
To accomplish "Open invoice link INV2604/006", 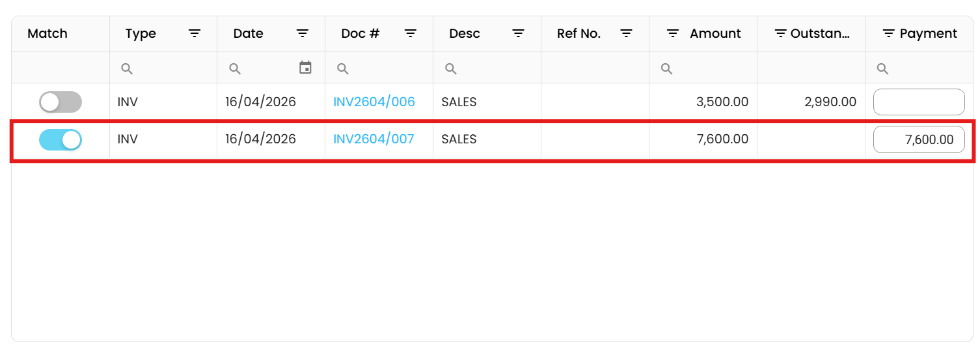I will point(374,102).
